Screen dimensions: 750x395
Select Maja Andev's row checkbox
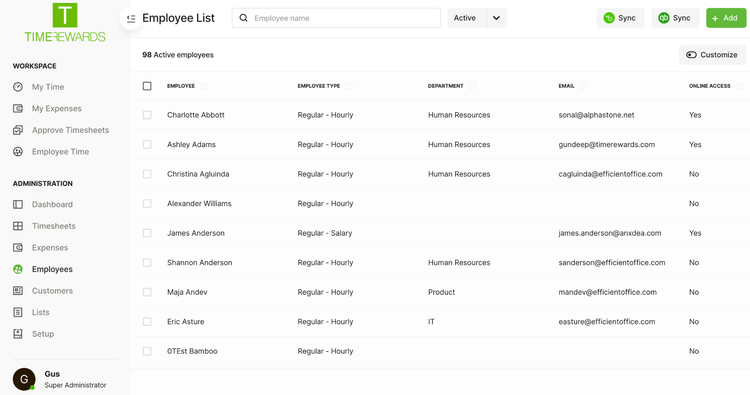tap(147, 292)
